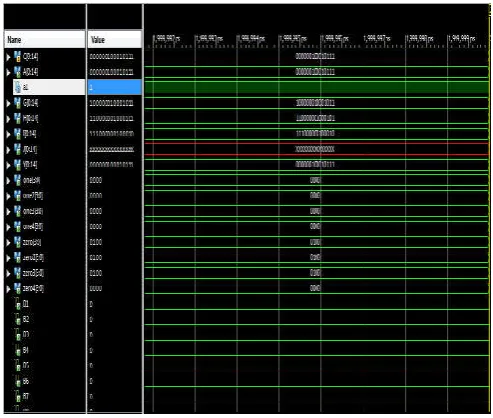The width and height of the screenshot is (493, 418).
Task: Select the aL signal name
Action: (x=25, y=87)
